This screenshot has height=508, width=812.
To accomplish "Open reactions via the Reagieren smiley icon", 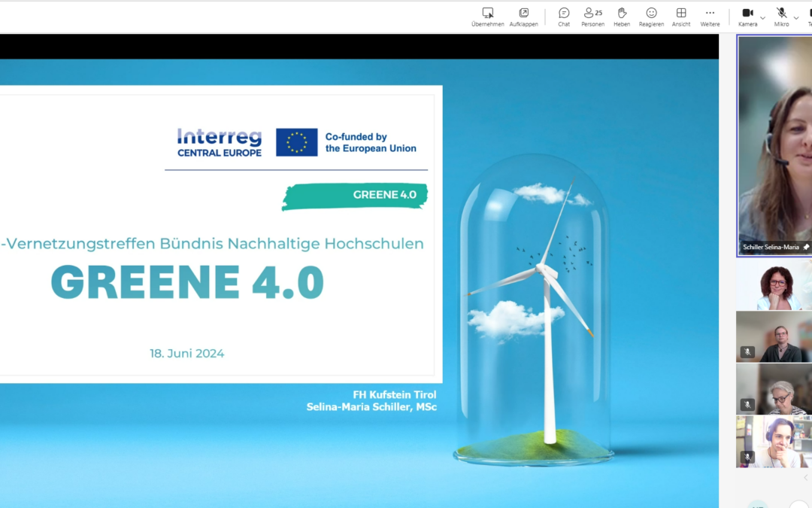I will pos(651,13).
